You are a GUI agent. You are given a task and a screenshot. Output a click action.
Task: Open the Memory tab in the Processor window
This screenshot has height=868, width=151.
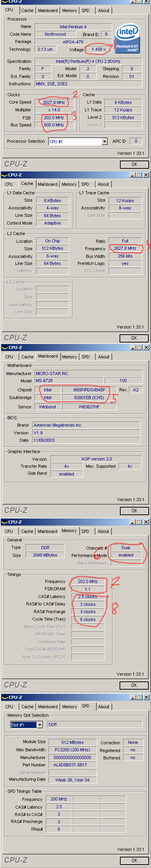click(69, 10)
